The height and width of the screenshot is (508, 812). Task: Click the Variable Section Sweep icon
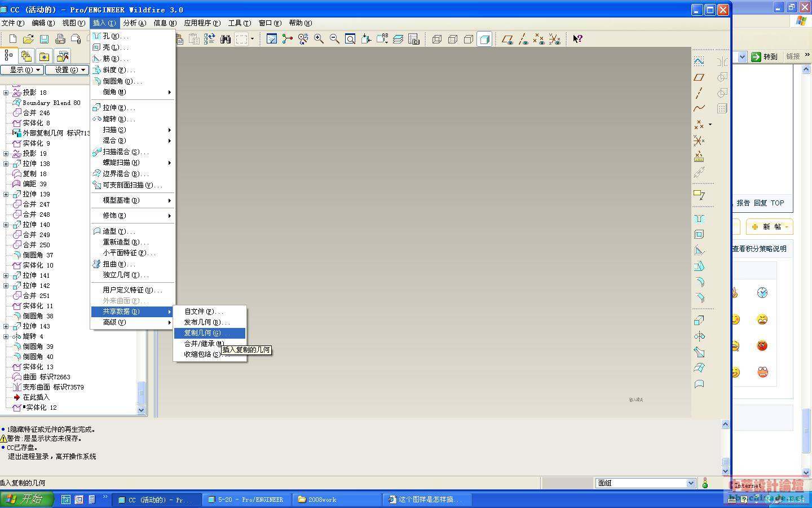[699, 352]
